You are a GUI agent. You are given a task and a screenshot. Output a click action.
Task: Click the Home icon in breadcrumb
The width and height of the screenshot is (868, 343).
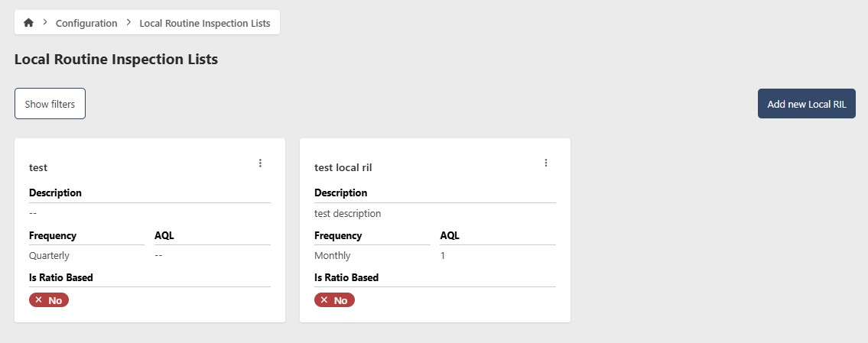[28, 23]
